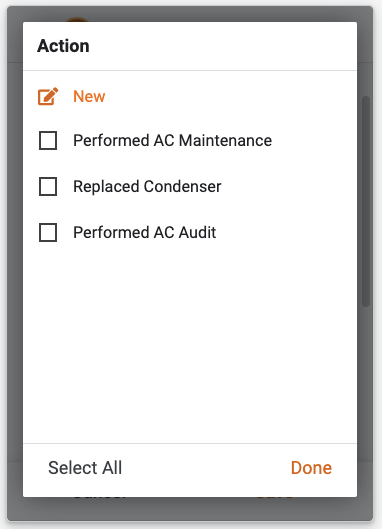Click the dialog footer between Select All and Done
The height and width of the screenshot is (529, 382).
206,469
